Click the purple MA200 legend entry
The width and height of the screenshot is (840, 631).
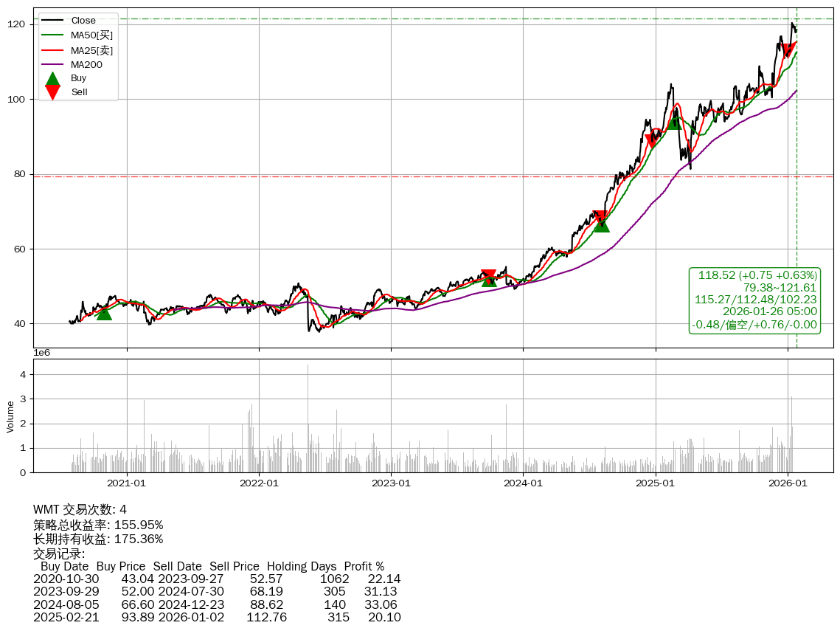coord(86,65)
